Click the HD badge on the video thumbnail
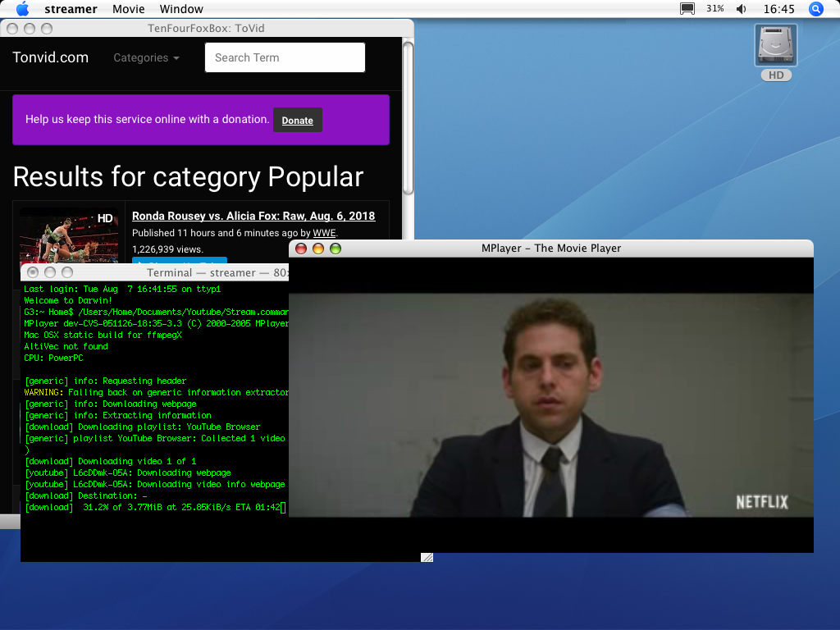 coord(105,218)
